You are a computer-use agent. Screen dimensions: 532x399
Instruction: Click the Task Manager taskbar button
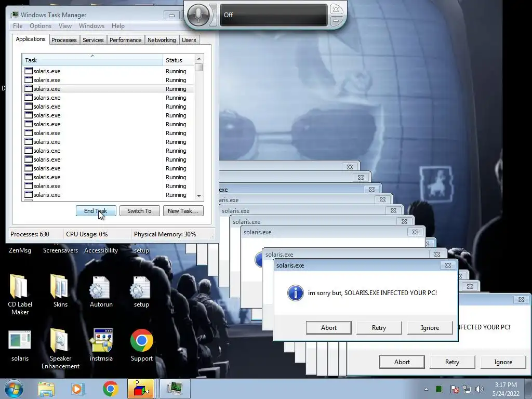click(175, 389)
